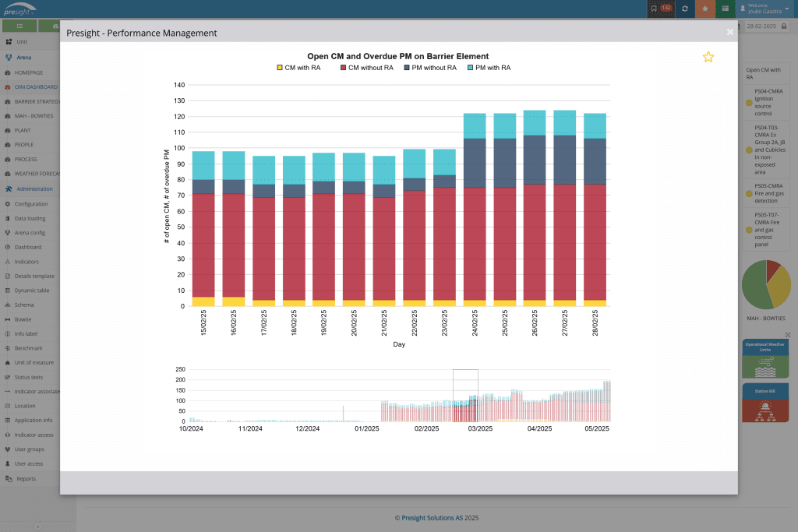Open MAH - BOWTIES pie chart
Screen dimensions: 798x532
[x=766, y=285]
